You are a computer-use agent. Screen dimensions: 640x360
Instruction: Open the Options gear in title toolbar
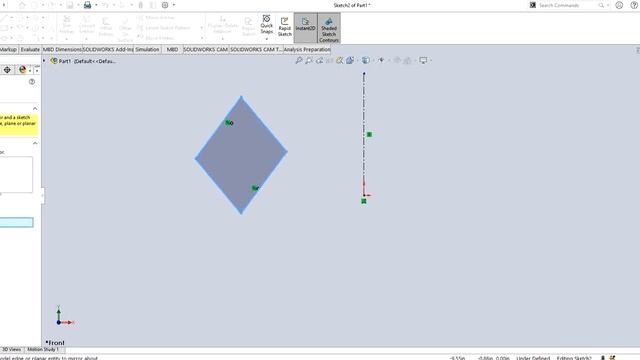pyautogui.click(x=165, y=5)
